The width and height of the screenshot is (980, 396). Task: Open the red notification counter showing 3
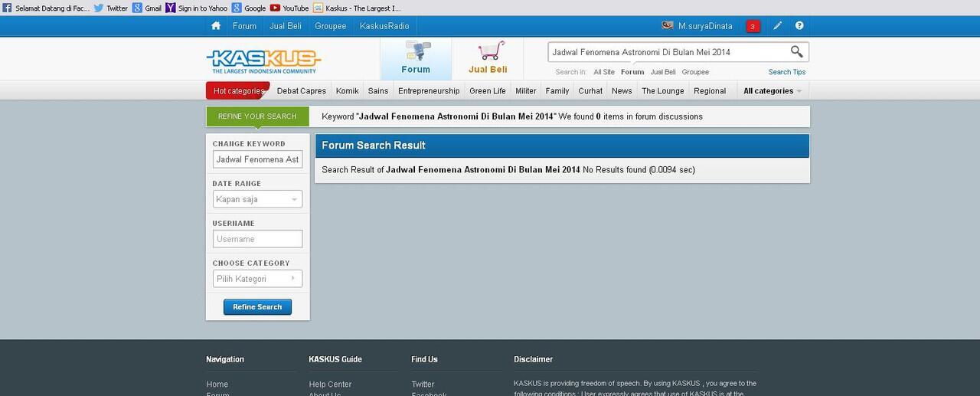click(x=753, y=26)
